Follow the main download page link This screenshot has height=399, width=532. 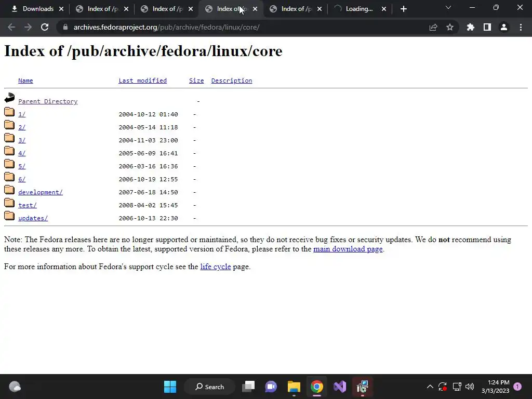tap(348, 249)
